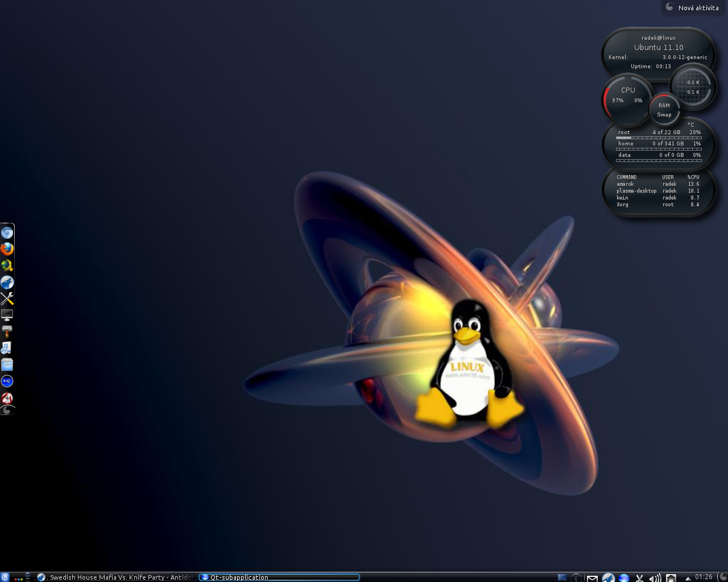Click the Kernel 3.0.0-12-generic text
728x582 pixels.
coord(658,57)
